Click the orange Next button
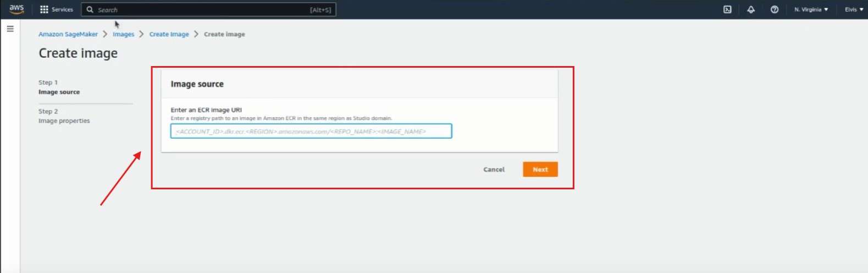The height and width of the screenshot is (273, 868). click(x=540, y=170)
